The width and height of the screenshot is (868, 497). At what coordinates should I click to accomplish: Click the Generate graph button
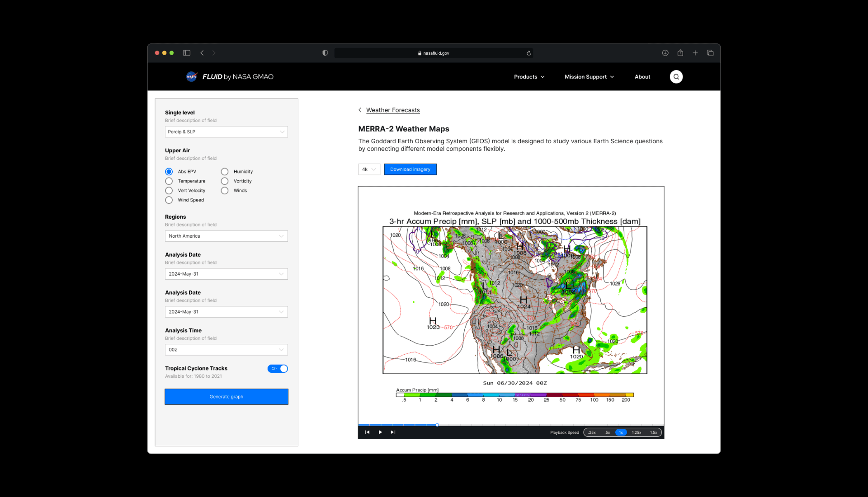[226, 397]
